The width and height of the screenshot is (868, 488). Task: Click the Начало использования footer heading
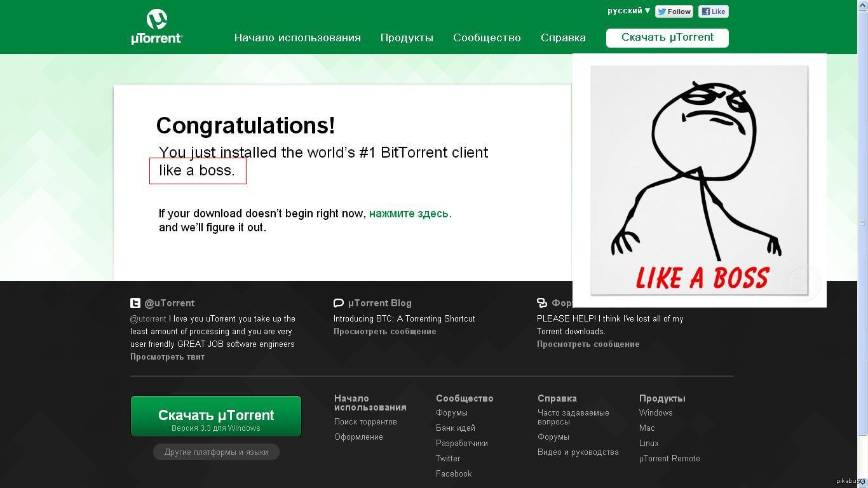click(x=370, y=403)
